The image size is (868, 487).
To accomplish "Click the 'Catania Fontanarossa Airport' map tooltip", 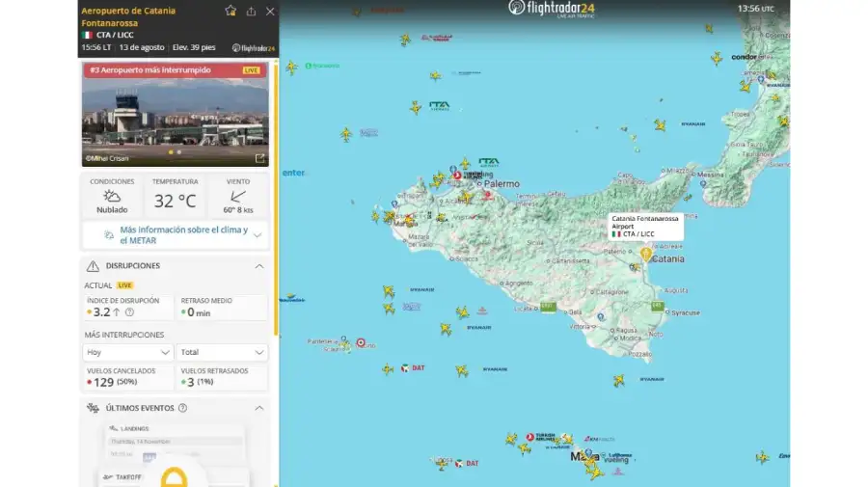I will [645, 227].
